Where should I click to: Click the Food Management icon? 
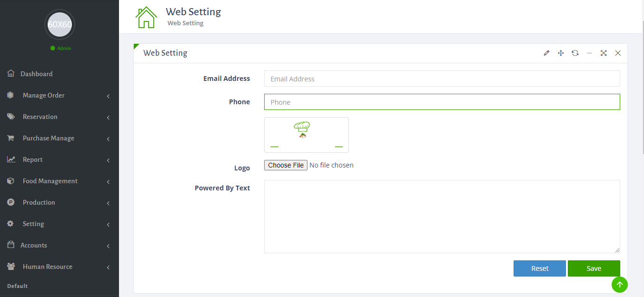10,181
